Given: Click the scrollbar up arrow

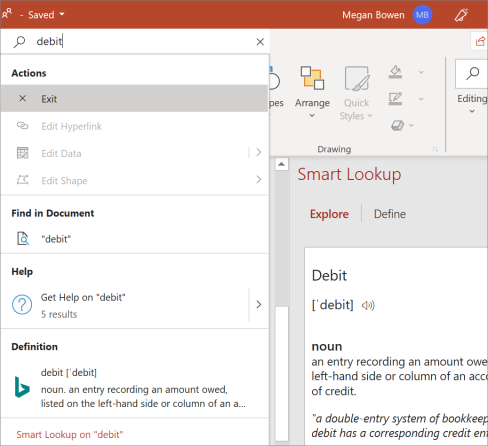Looking at the screenshot, I should 282,164.
